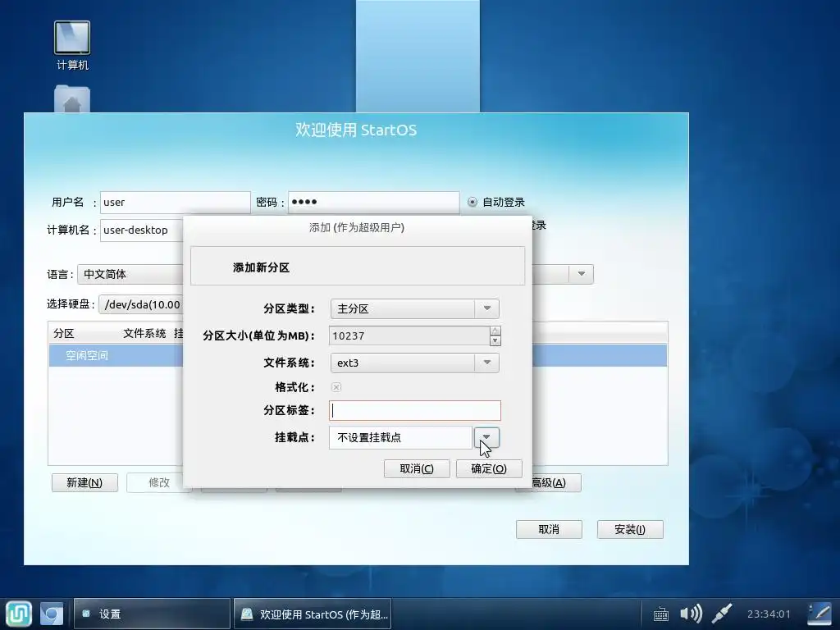Toggle the 格式化 checkbox
Image resolution: width=840 pixels, height=630 pixels.
[x=336, y=387]
